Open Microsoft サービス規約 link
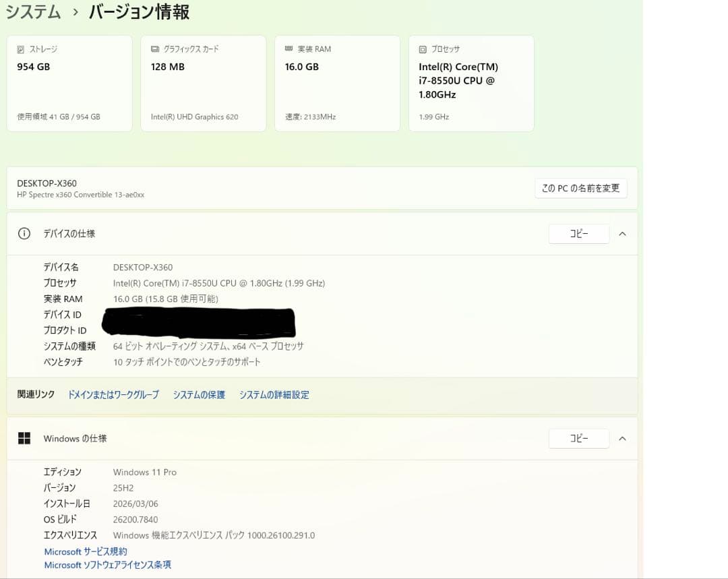 pos(85,551)
